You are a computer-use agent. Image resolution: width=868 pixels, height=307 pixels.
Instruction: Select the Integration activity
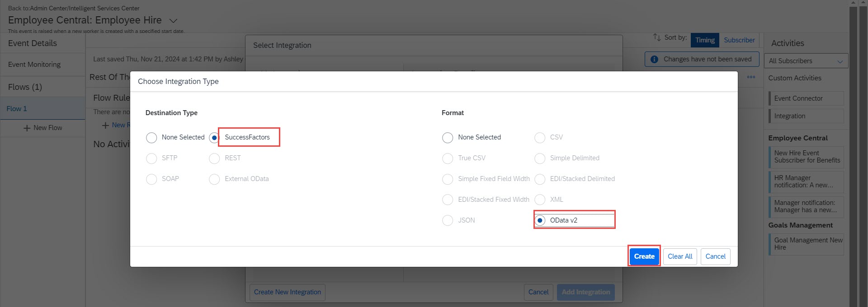tap(806, 116)
